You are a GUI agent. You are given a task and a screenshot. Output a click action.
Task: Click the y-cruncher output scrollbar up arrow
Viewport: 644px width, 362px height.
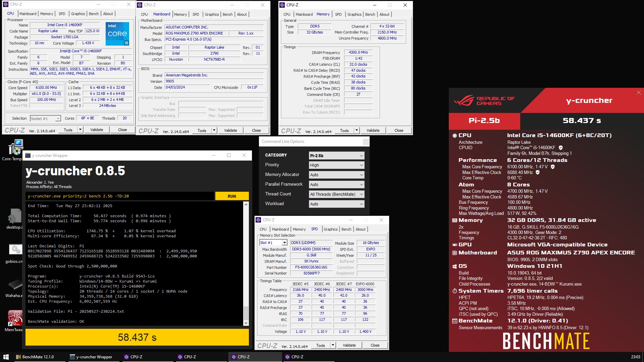[x=246, y=204]
